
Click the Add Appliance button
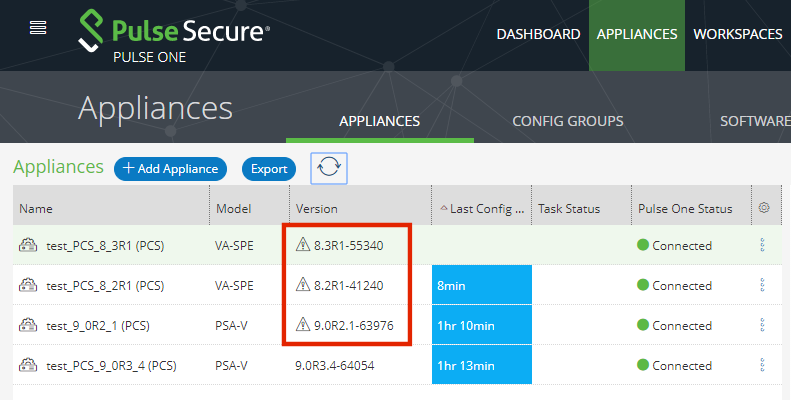click(x=171, y=168)
